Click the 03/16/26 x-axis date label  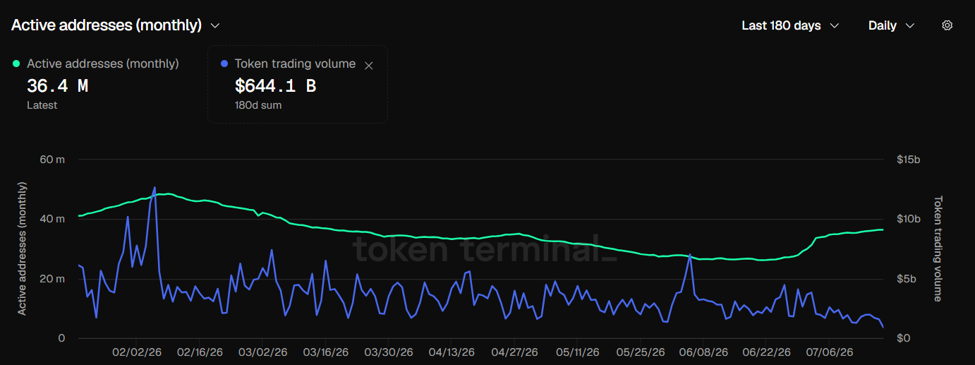click(x=325, y=352)
